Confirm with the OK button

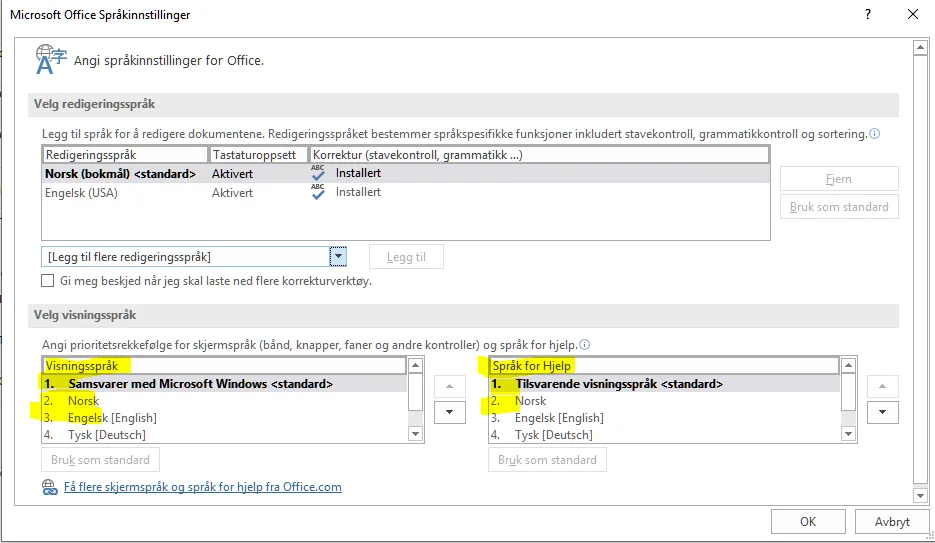808,522
